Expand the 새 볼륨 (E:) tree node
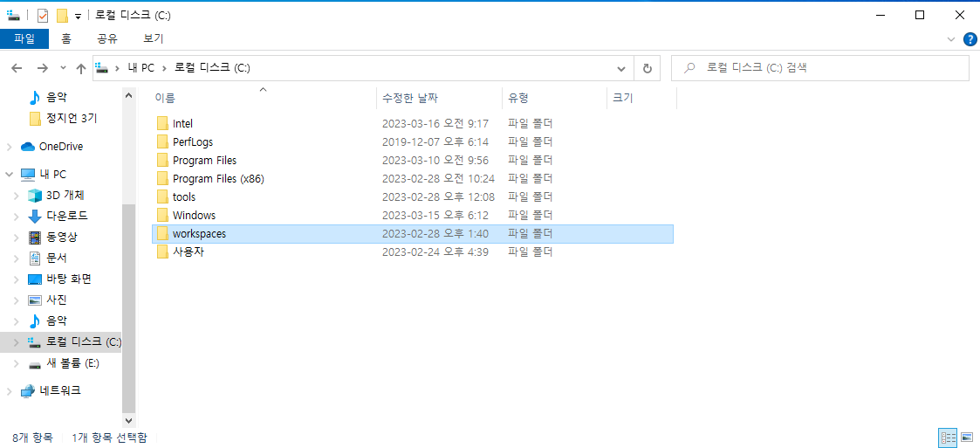 (17, 363)
